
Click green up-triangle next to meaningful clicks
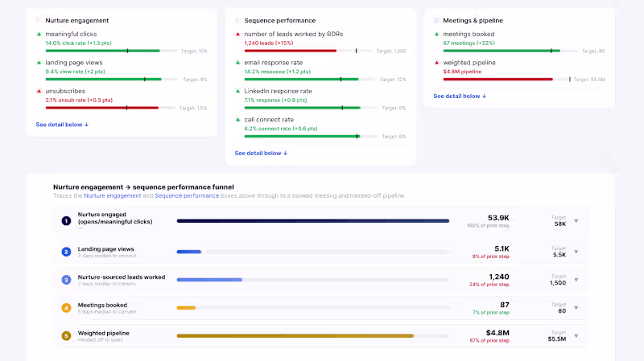39,34
